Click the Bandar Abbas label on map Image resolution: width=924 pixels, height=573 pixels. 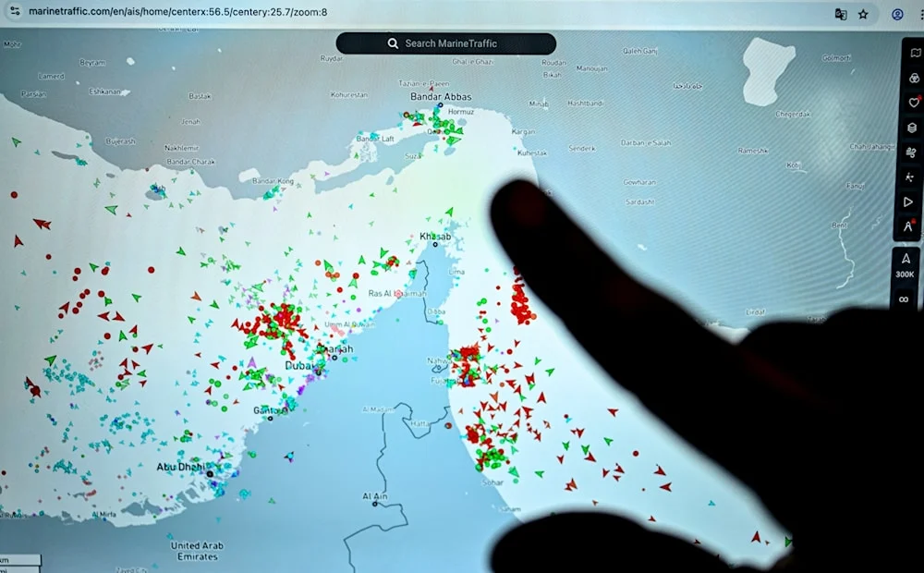pos(441,97)
